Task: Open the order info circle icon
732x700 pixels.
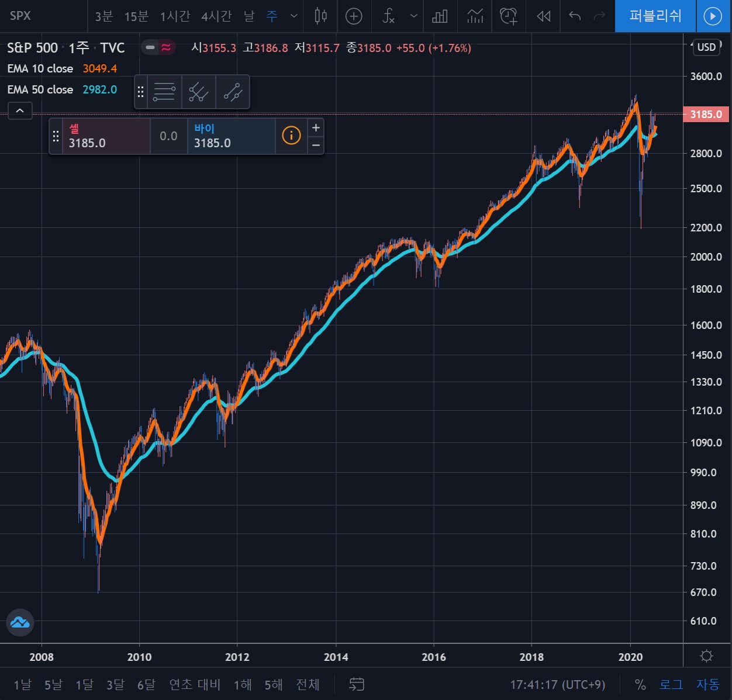Action: 291,136
